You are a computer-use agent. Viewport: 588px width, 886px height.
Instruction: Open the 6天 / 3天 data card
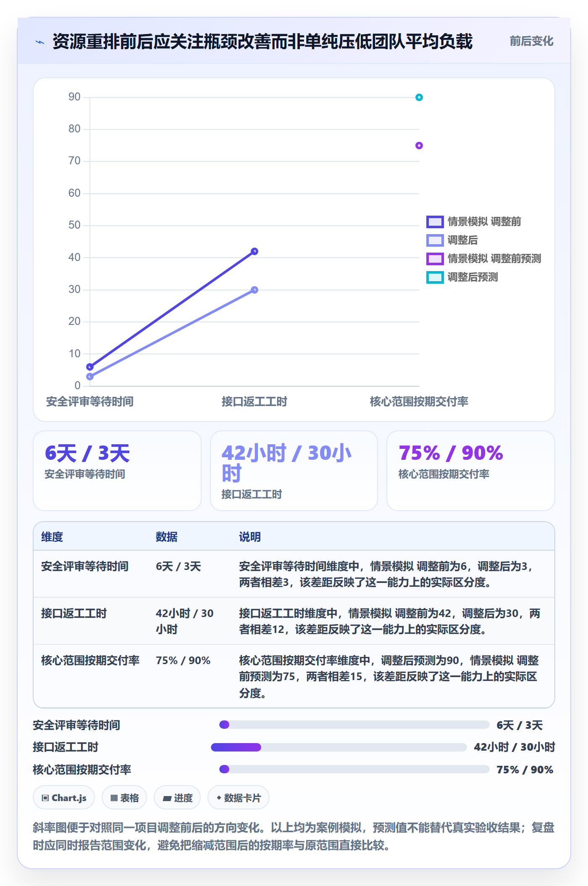pyautogui.click(x=117, y=471)
